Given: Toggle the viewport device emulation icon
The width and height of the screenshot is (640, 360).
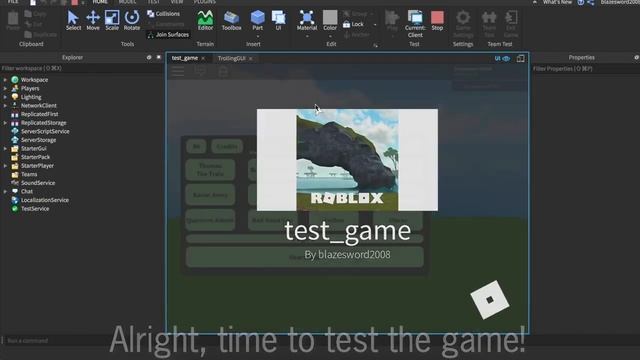Looking at the screenshot, I should tap(520, 58).
